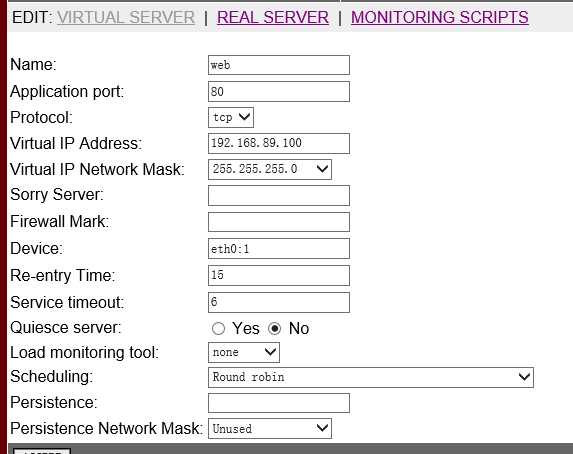Click the Firewall Mark label

59,221
